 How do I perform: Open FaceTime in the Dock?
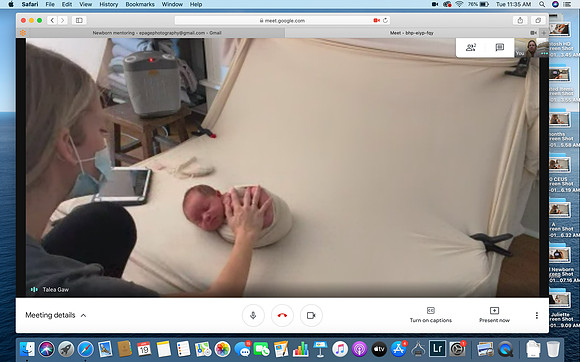click(262, 349)
